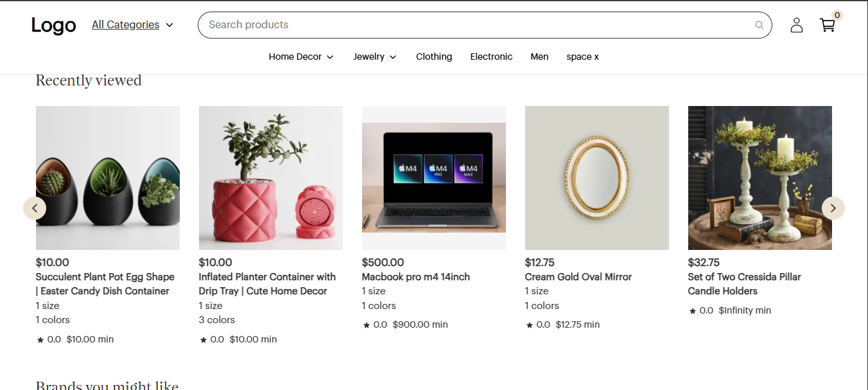
Task: Expand the Home Decor menu
Action: (x=301, y=57)
